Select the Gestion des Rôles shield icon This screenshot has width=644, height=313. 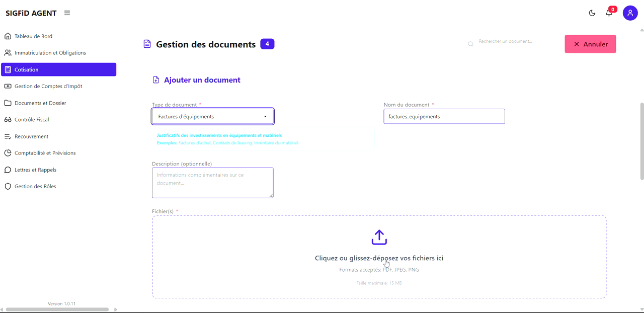[x=7, y=186]
